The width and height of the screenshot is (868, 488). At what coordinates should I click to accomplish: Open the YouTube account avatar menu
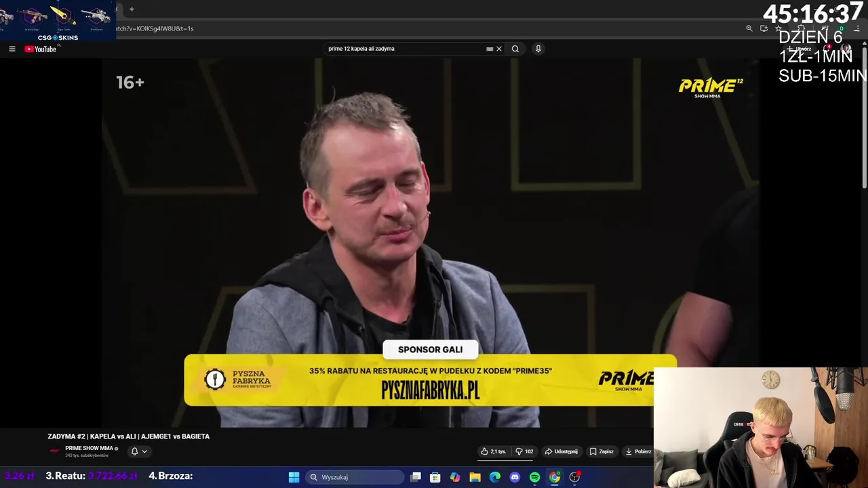coord(846,49)
